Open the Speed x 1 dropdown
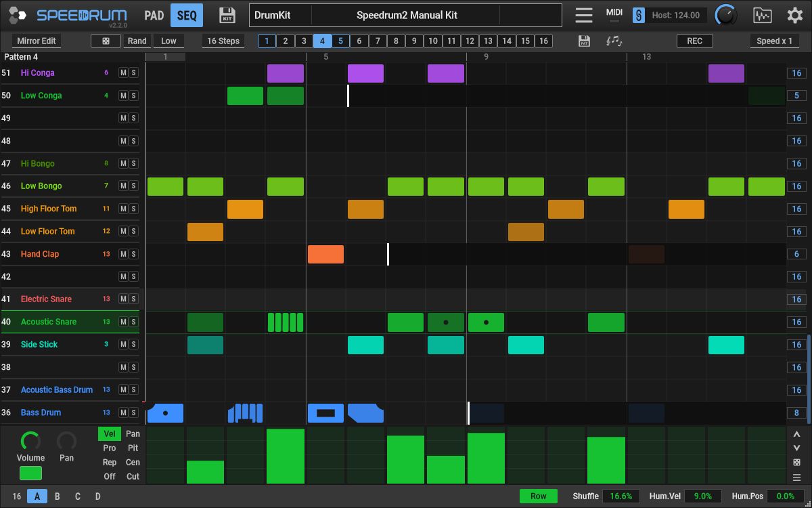812x508 pixels. coord(774,41)
